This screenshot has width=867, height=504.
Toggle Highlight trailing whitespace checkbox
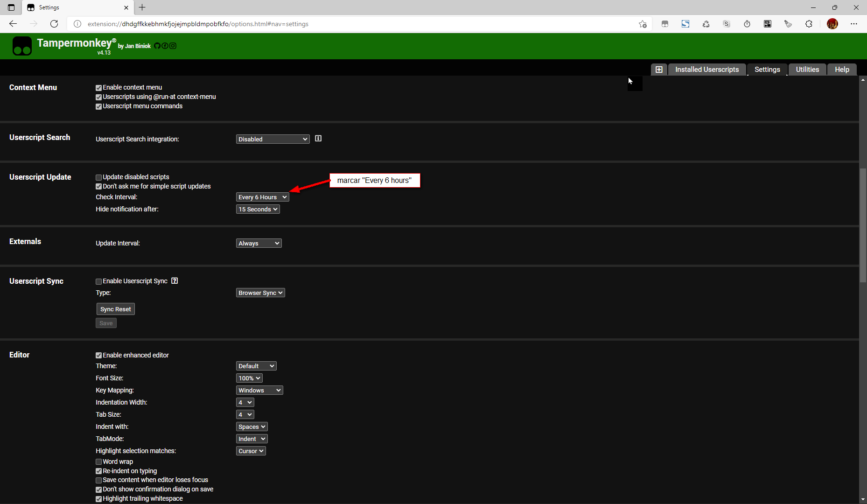coord(98,499)
